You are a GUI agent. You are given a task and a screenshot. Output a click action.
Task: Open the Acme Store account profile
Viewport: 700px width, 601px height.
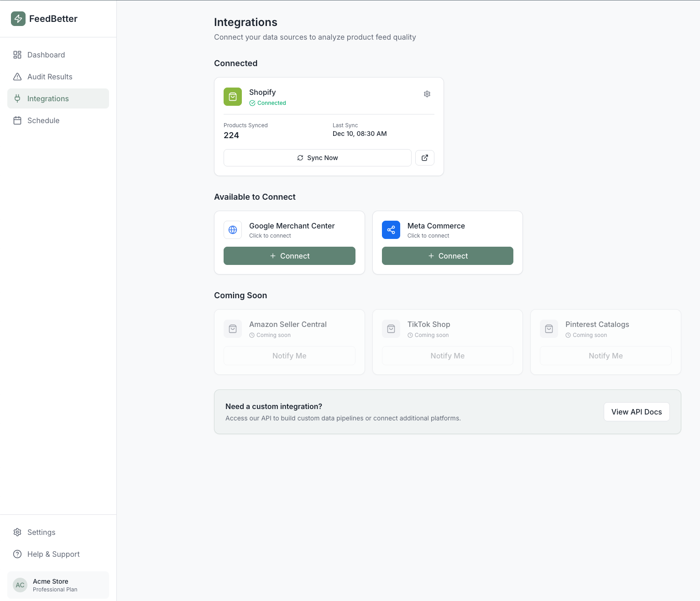coord(58,585)
